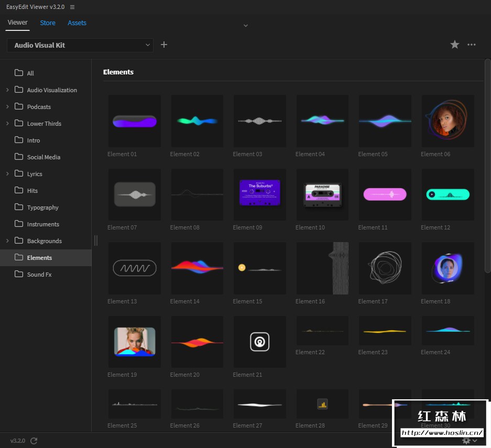491x448 pixels.
Task: Select Element 22 thumbnail
Action: (322, 331)
